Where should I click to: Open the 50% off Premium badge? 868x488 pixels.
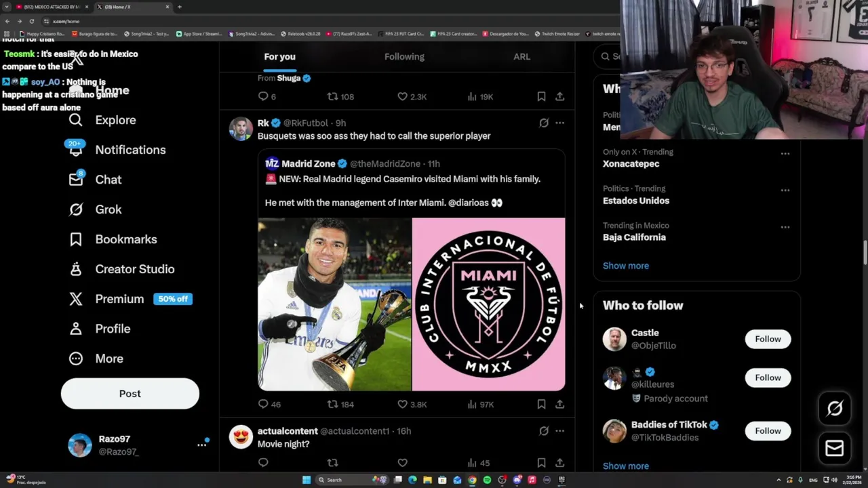click(173, 299)
